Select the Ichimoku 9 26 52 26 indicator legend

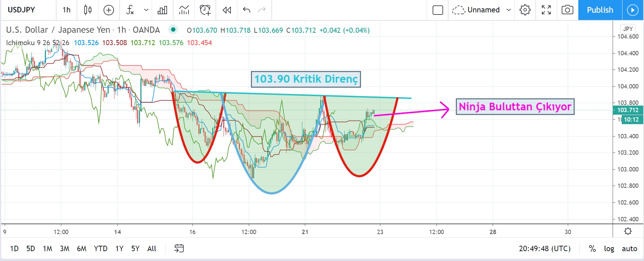(x=38, y=43)
